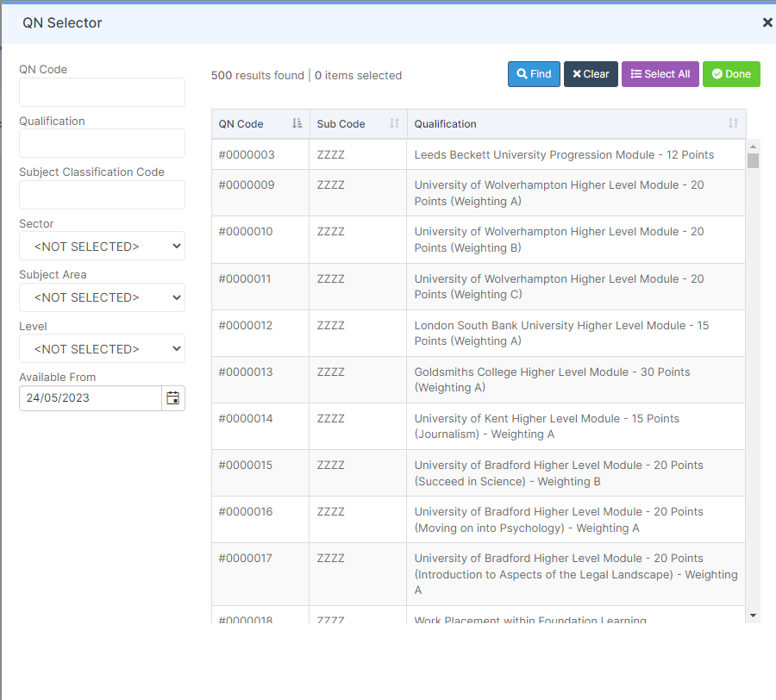Focus the QN Code input field
The width and height of the screenshot is (776, 700).
click(x=102, y=92)
